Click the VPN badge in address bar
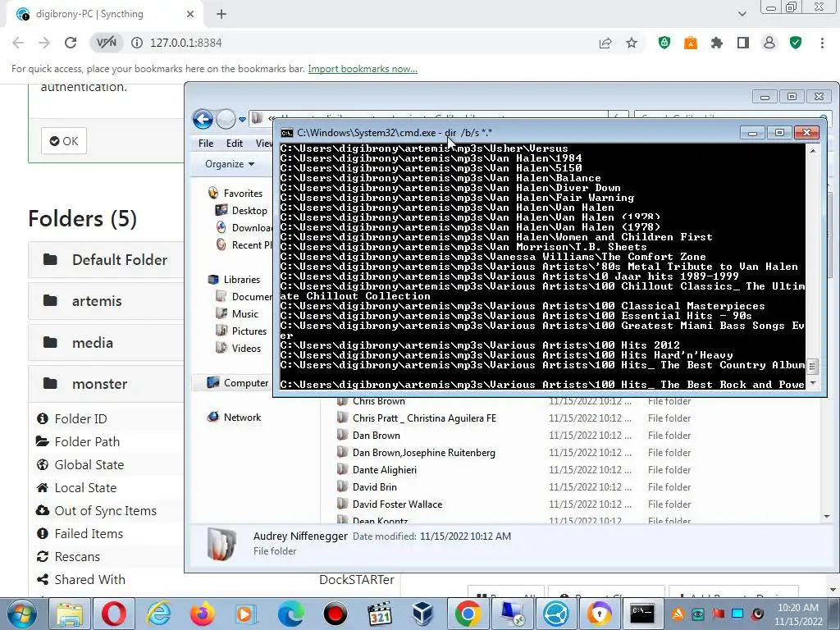 click(x=107, y=43)
